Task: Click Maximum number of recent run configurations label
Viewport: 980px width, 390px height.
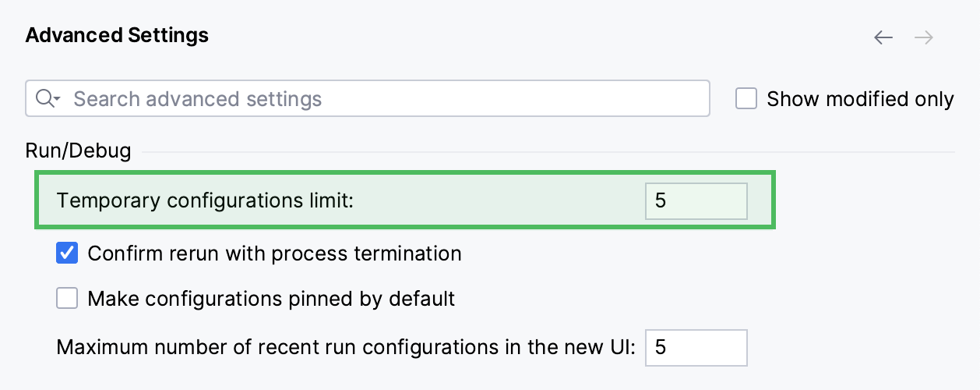Action: point(346,347)
